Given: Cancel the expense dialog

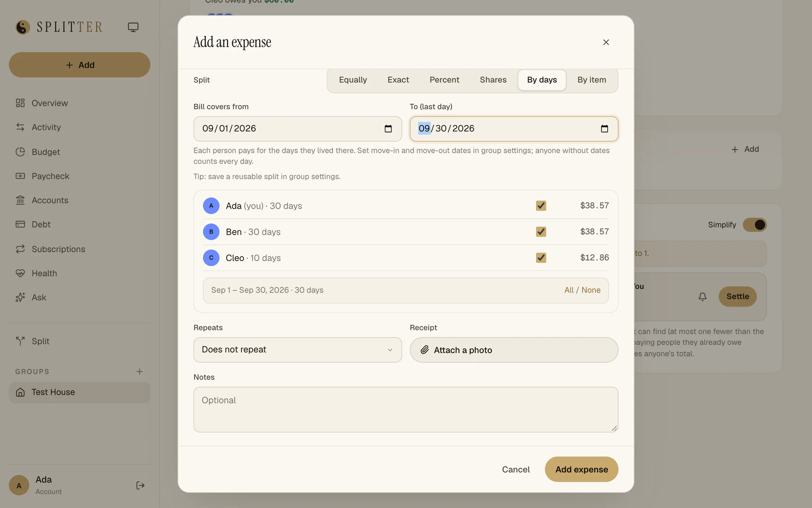Looking at the screenshot, I should [516, 470].
